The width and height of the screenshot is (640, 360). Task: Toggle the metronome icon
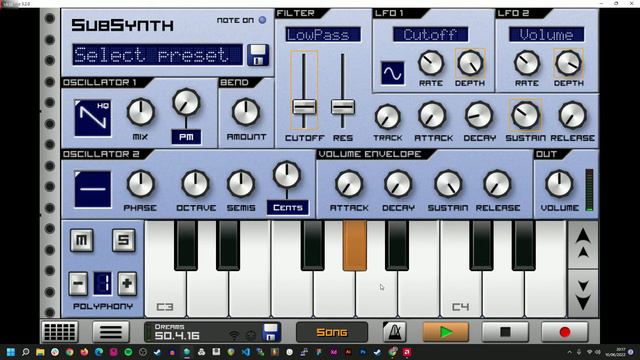[394, 332]
